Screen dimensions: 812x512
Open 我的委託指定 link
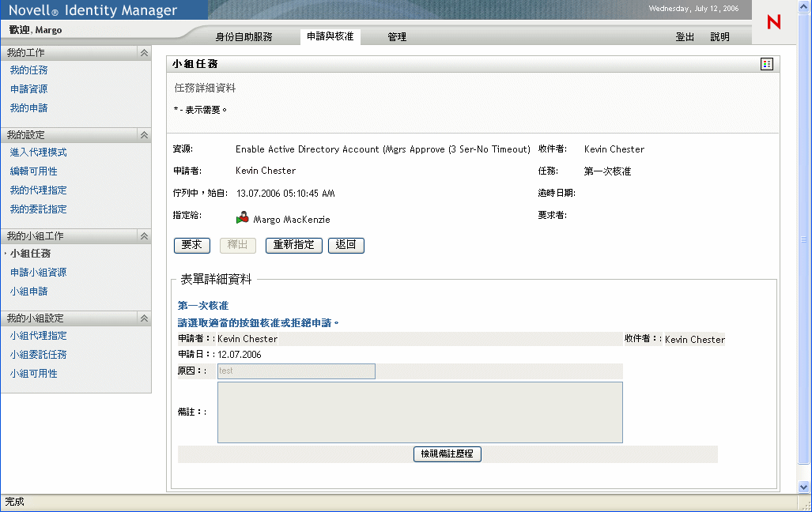coord(38,209)
